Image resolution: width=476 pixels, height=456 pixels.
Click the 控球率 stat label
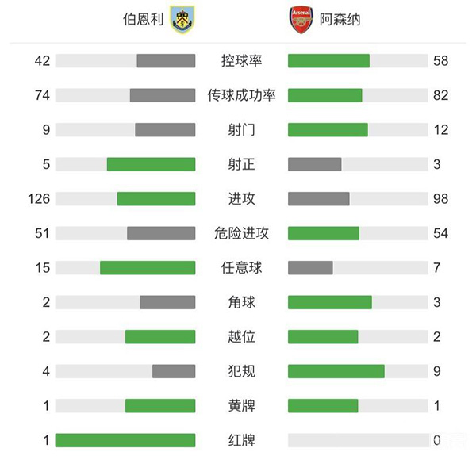pyautogui.click(x=242, y=61)
